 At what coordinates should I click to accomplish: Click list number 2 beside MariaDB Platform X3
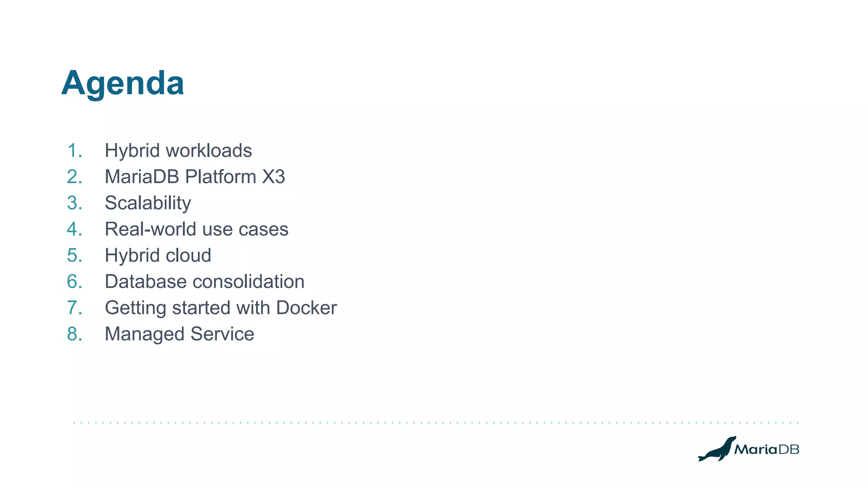75,177
